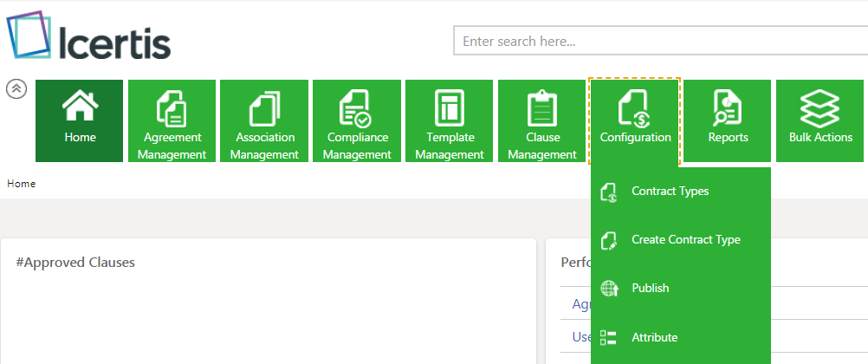Viewport: 868px width, 364px height.
Task: Select Publish in the Configuration menu
Action: (650, 289)
